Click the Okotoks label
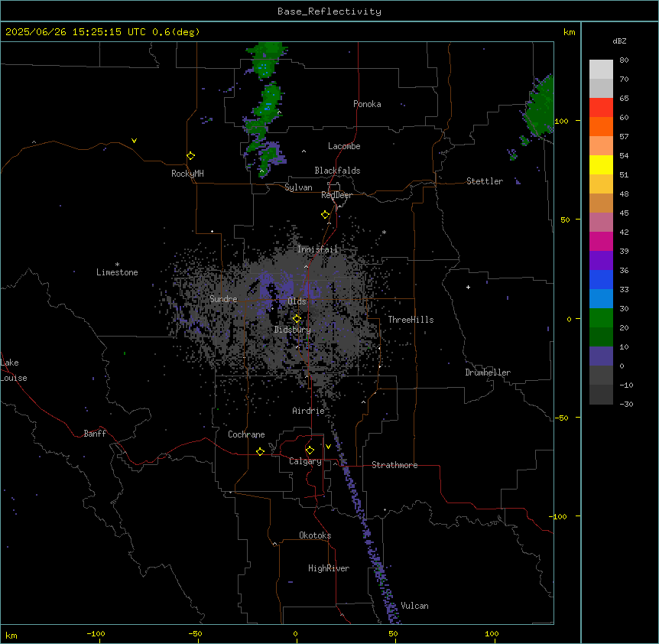659x644 pixels. point(315,535)
